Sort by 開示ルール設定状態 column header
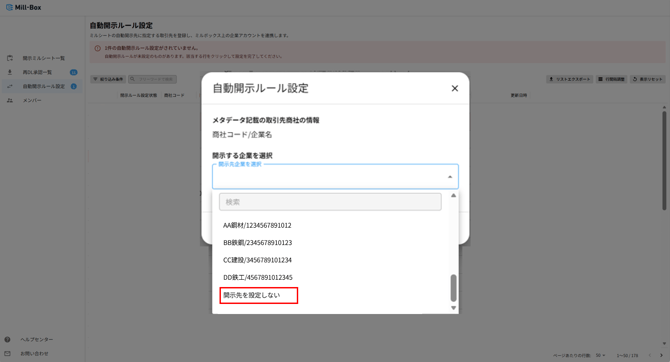This screenshot has width=670, height=362. [138, 95]
